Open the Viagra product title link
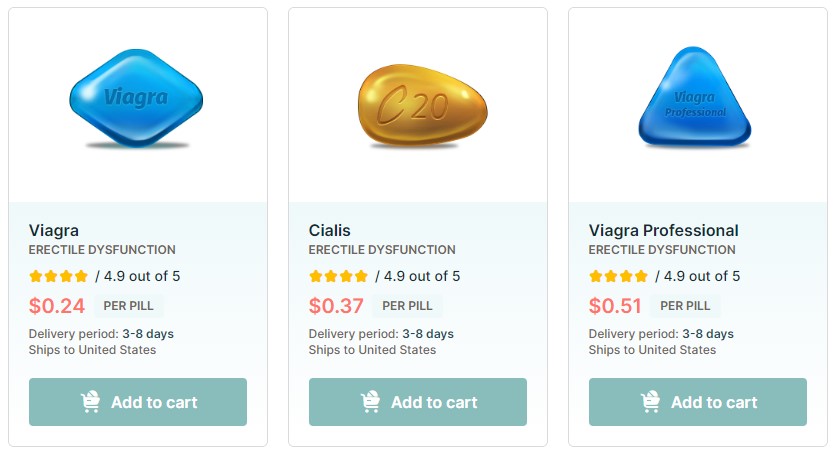 pyautogui.click(x=54, y=230)
